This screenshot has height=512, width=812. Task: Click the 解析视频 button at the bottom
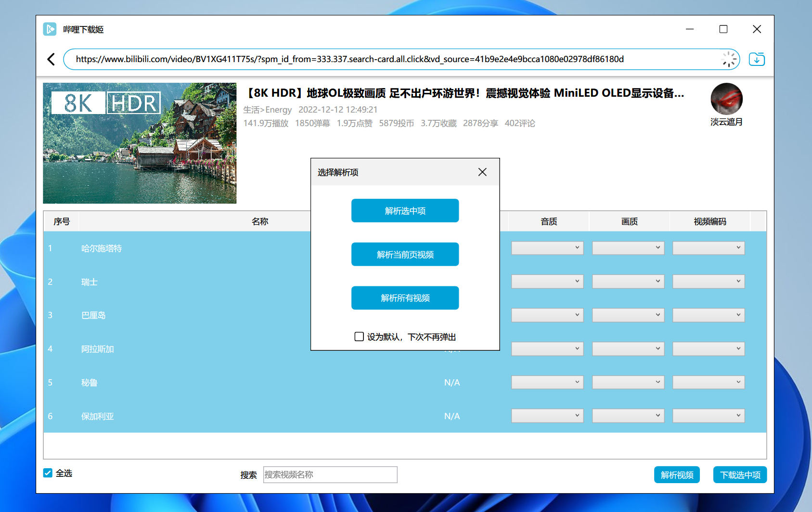677,475
